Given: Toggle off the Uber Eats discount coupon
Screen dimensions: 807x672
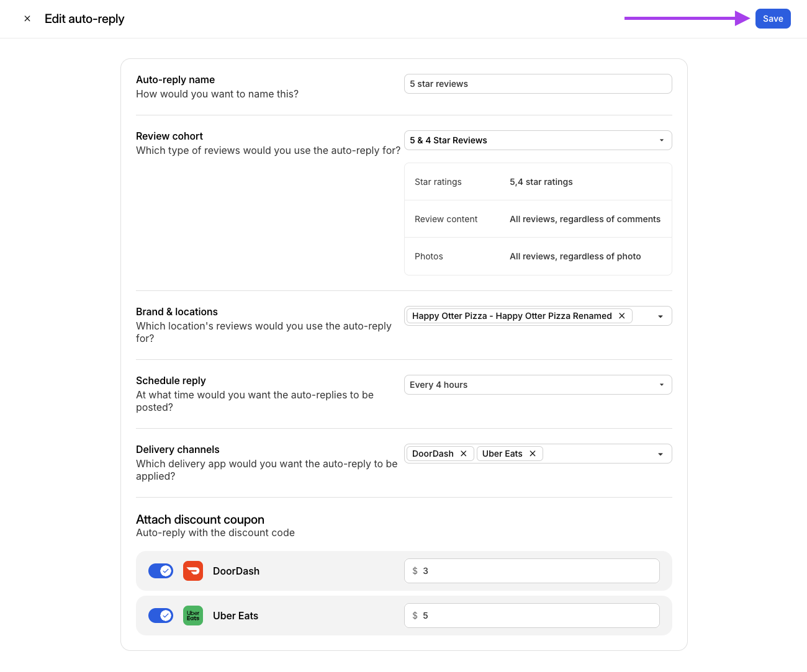Looking at the screenshot, I should [x=161, y=616].
